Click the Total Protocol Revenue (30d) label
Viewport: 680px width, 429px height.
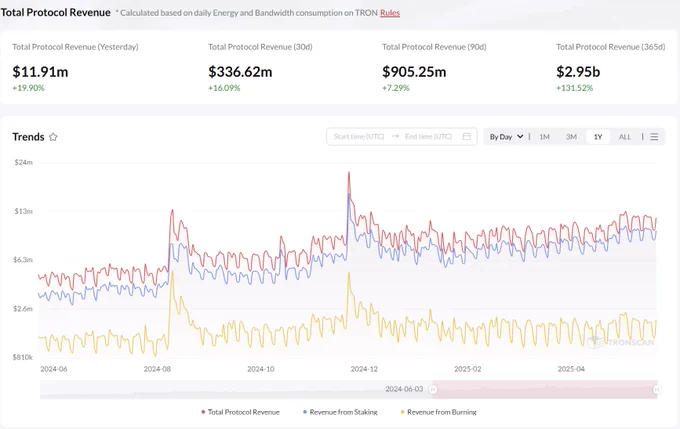[260, 47]
